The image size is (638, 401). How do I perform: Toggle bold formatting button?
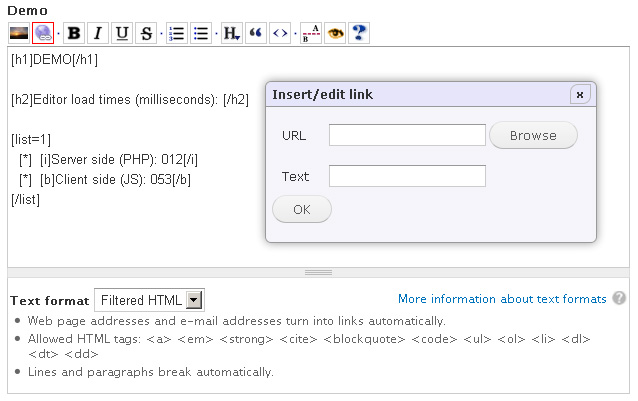tap(74, 33)
